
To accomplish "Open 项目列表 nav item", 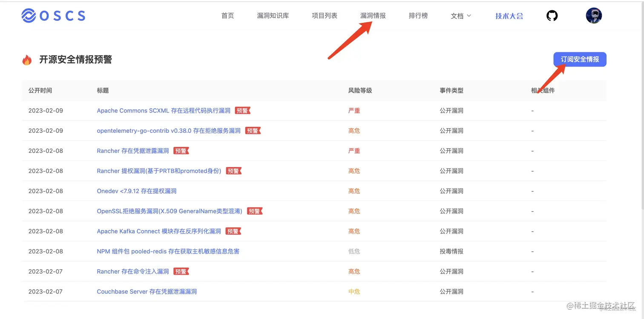I will pyautogui.click(x=325, y=16).
